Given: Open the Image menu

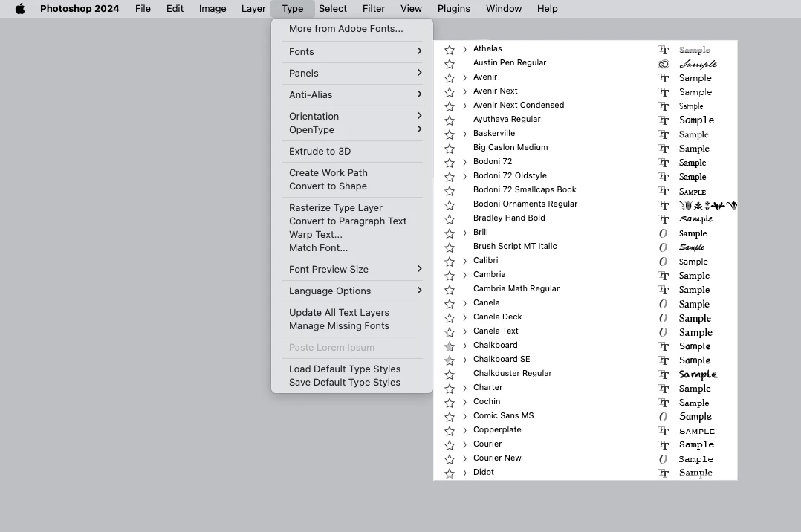Looking at the screenshot, I should point(213,9).
